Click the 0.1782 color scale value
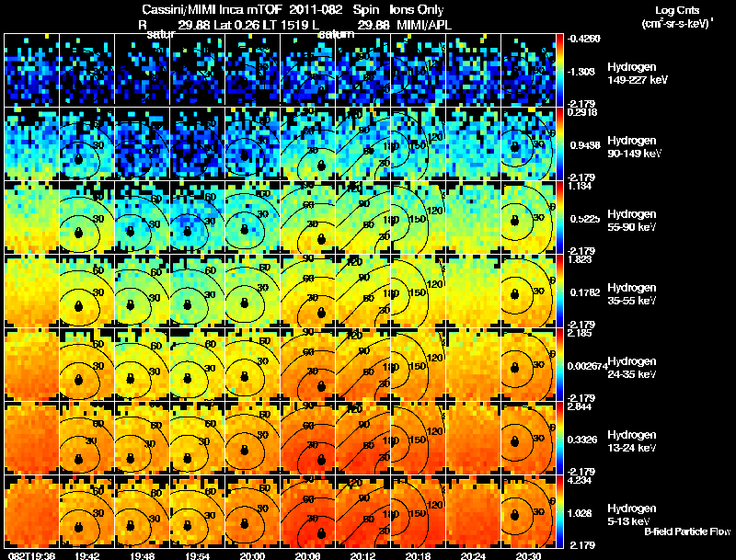The image size is (736, 560). [x=585, y=292]
